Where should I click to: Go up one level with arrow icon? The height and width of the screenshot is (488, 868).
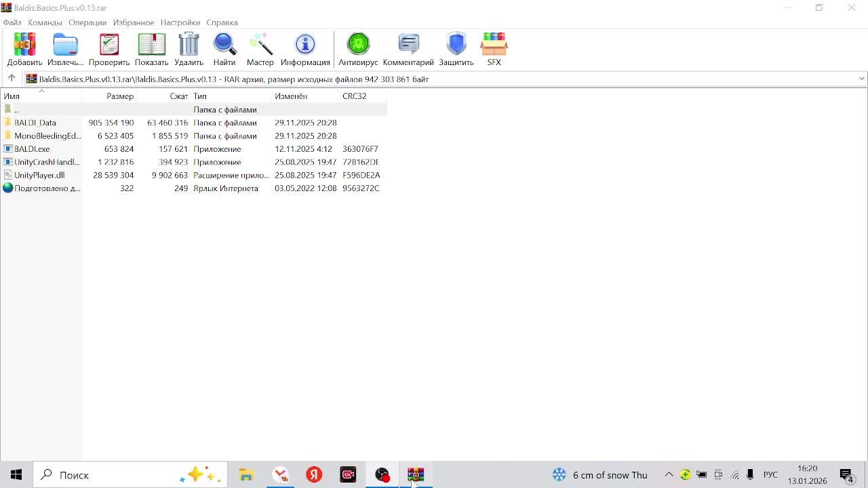pyautogui.click(x=12, y=79)
